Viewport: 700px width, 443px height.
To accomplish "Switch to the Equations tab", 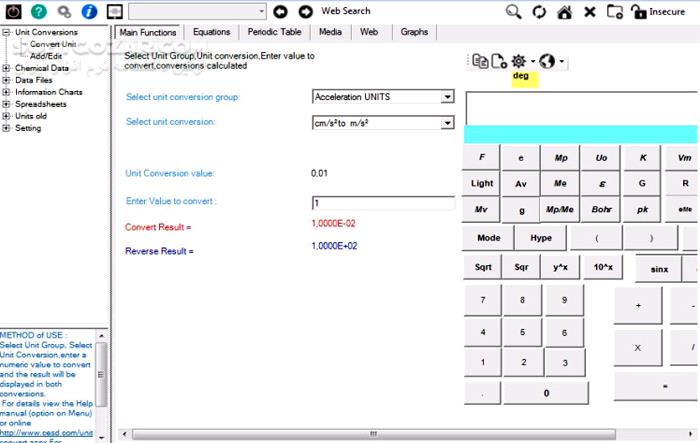I will tap(212, 32).
